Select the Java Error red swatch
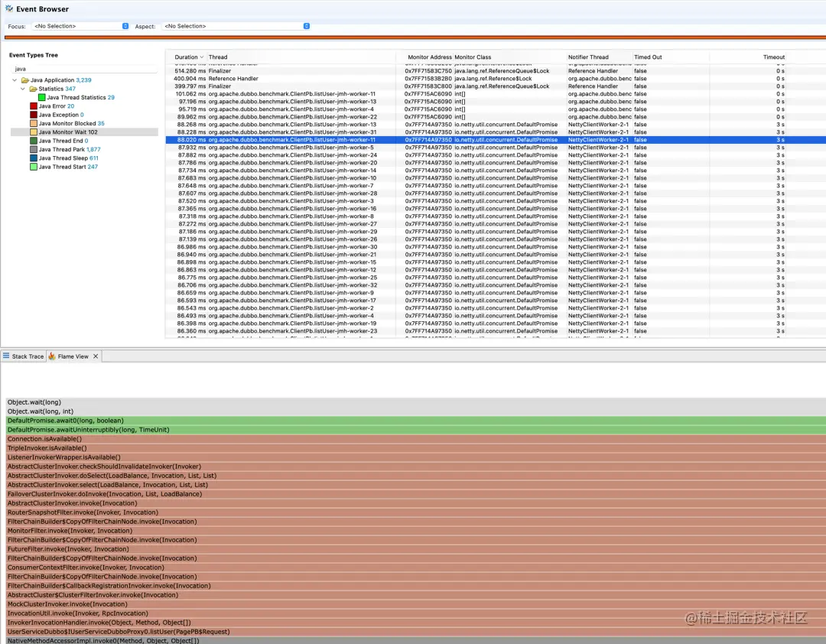Screen dimensions: 826x644 [x=34, y=106]
